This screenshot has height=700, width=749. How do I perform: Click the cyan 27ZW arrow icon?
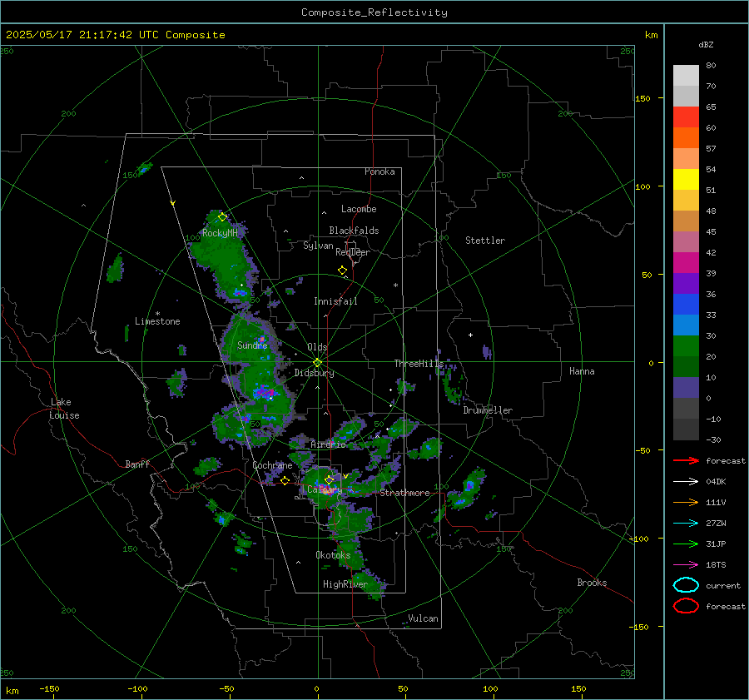686,524
